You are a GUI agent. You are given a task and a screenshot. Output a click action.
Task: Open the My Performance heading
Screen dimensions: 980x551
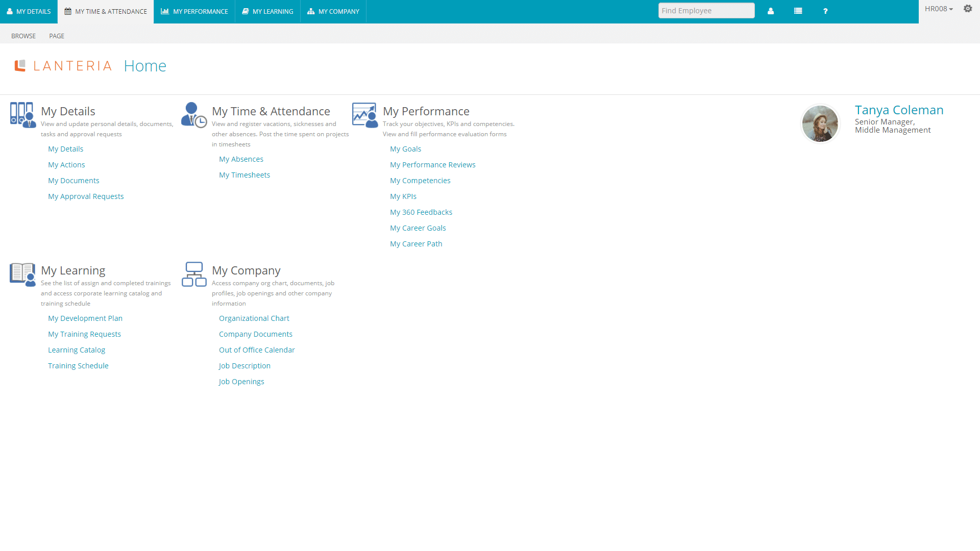(426, 111)
